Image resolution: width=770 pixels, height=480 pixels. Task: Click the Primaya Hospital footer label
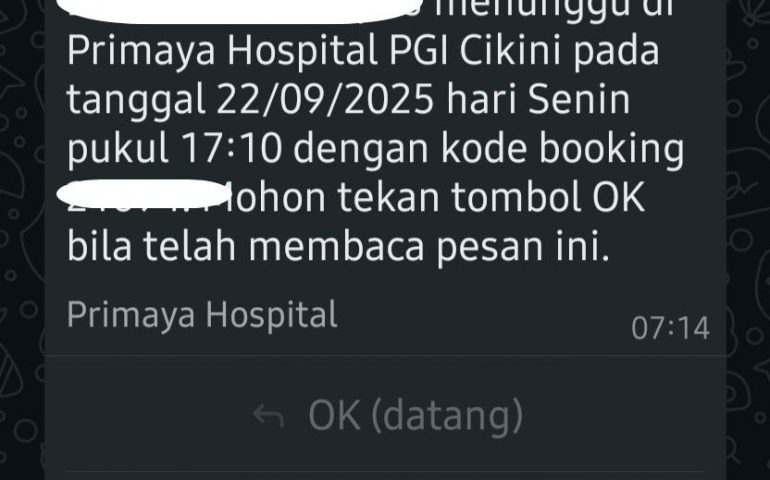click(202, 314)
